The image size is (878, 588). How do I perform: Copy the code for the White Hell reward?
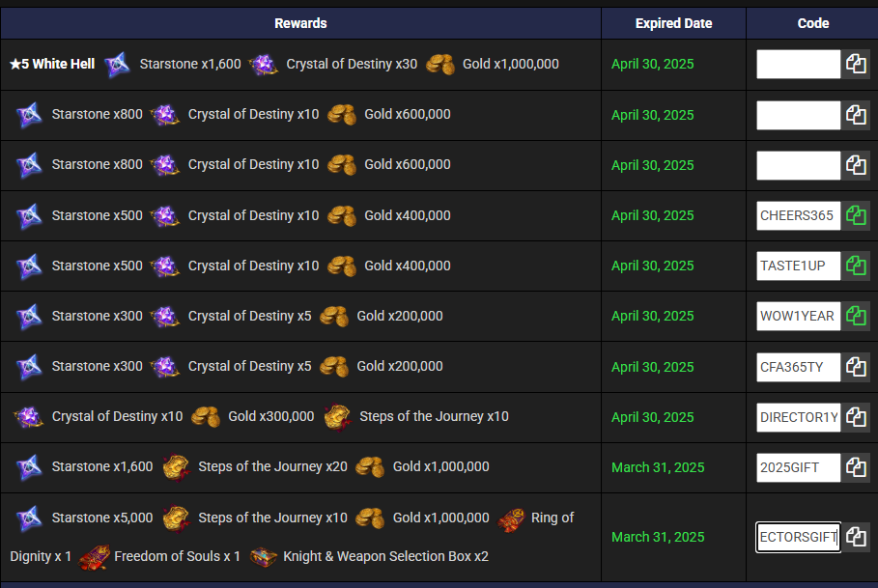[x=856, y=64]
